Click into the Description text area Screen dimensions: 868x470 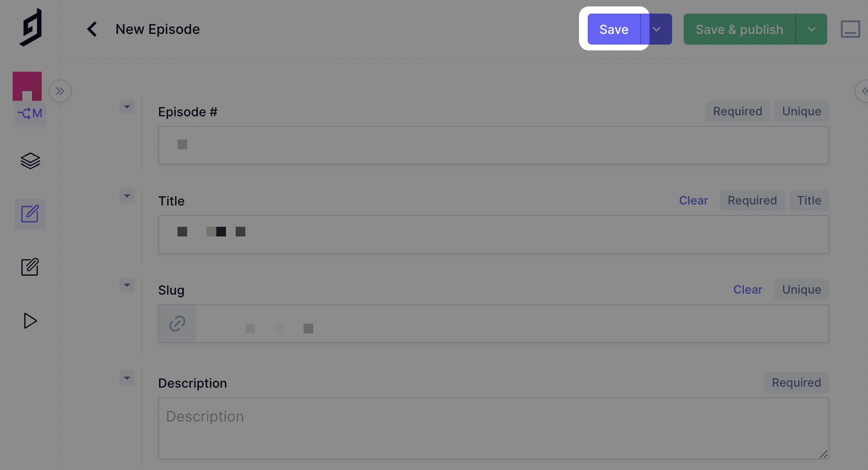tap(493, 428)
